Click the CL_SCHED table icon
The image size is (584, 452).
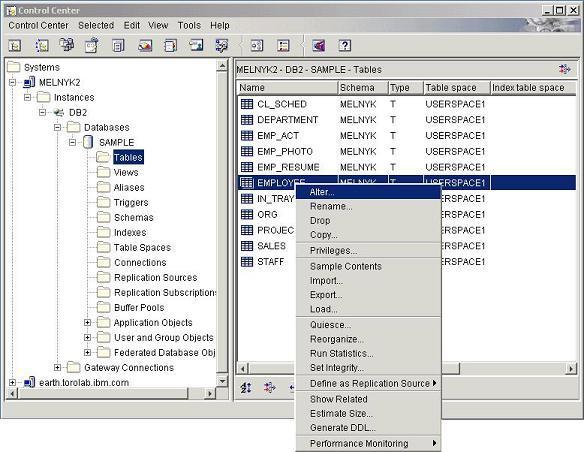tap(247, 104)
